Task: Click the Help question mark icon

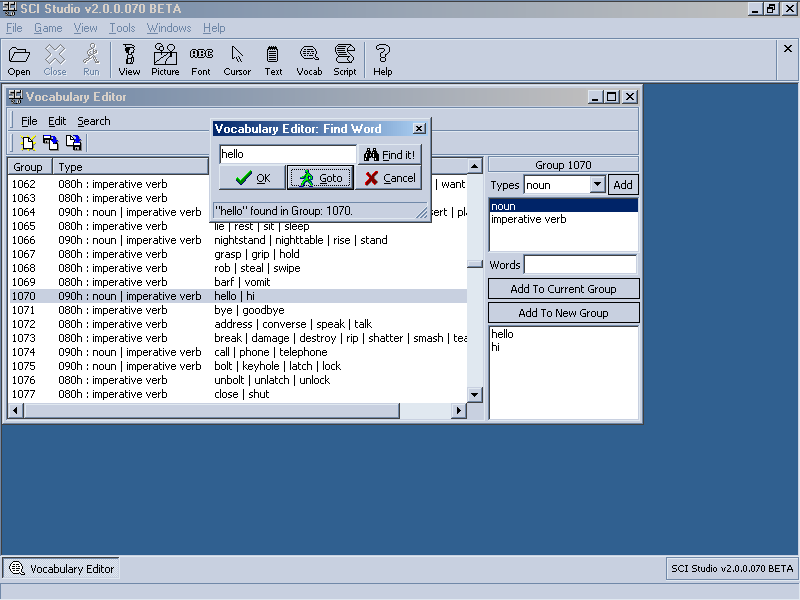Action: pos(383,60)
